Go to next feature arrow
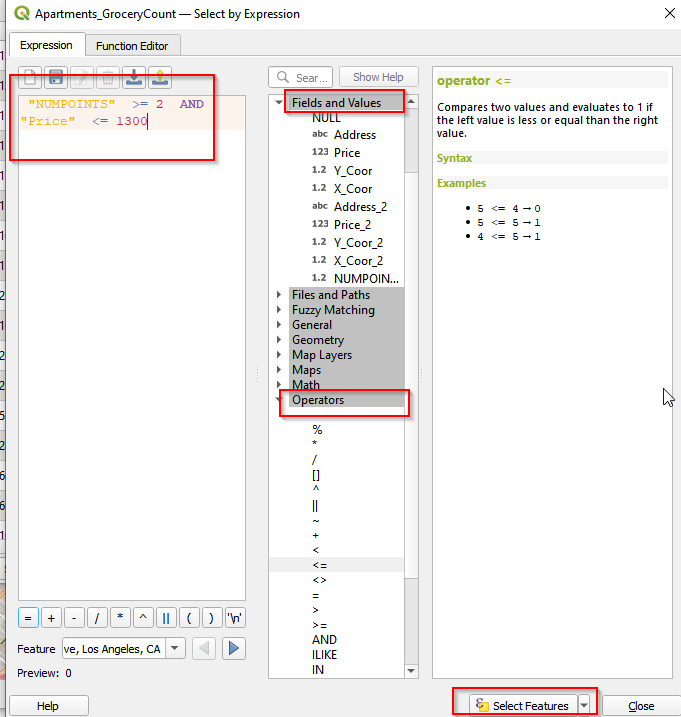The height and width of the screenshot is (717, 681). pyautogui.click(x=234, y=648)
